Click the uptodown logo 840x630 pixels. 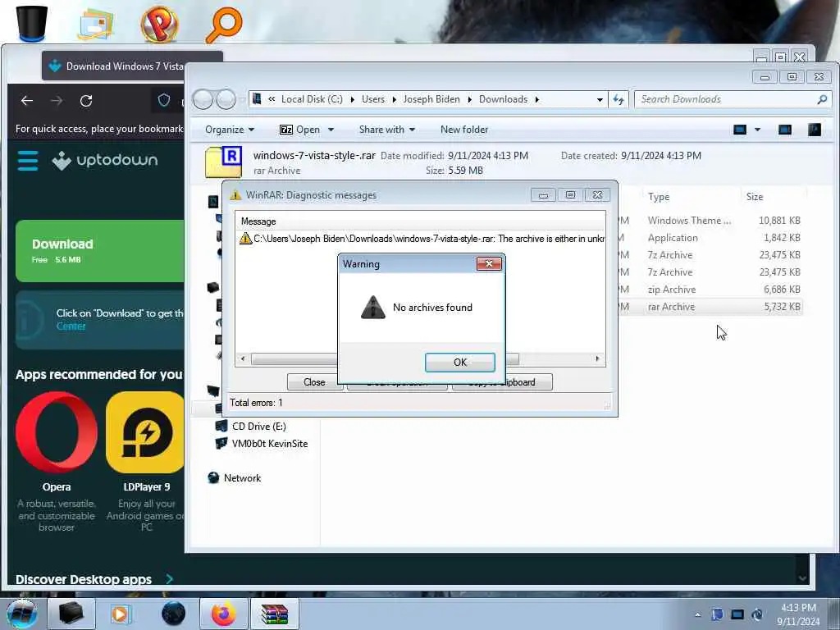tap(105, 160)
